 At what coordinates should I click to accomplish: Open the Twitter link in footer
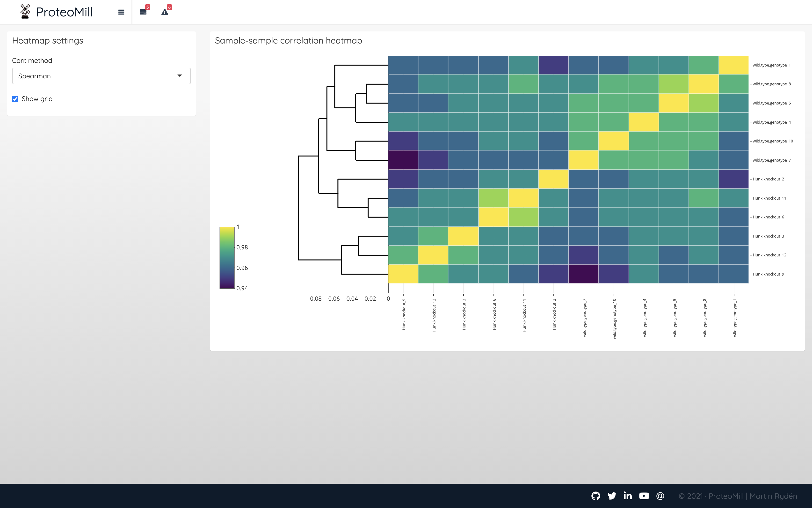click(x=612, y=496)
